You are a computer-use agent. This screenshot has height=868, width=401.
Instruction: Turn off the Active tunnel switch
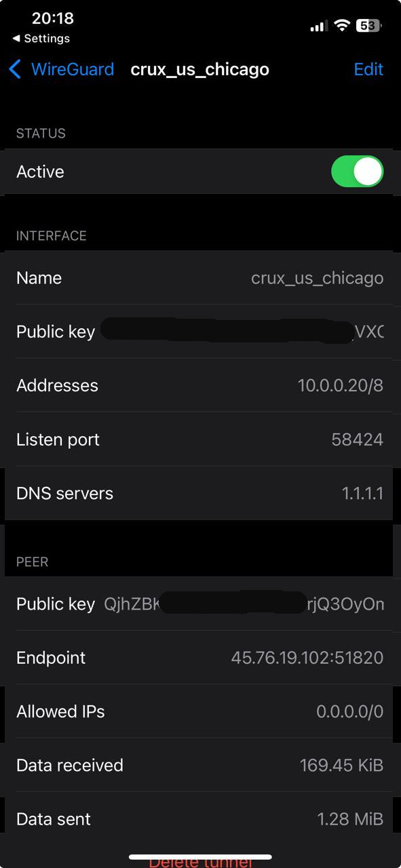click(x=358, y=172)
